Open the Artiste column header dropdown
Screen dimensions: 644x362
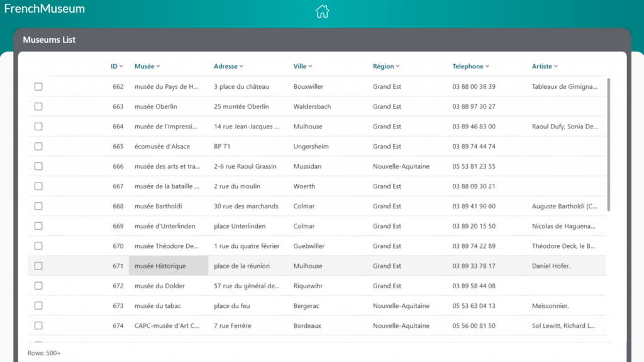[x=556, y=67]
